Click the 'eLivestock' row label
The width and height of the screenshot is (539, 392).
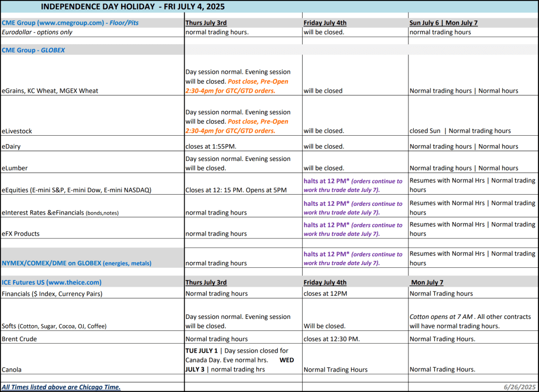click(17, 131)
